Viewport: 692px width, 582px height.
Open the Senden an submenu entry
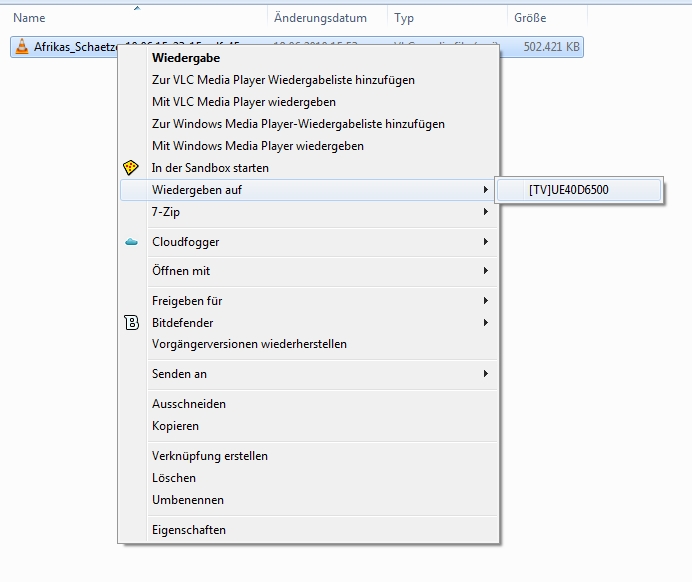click(309, 374)
